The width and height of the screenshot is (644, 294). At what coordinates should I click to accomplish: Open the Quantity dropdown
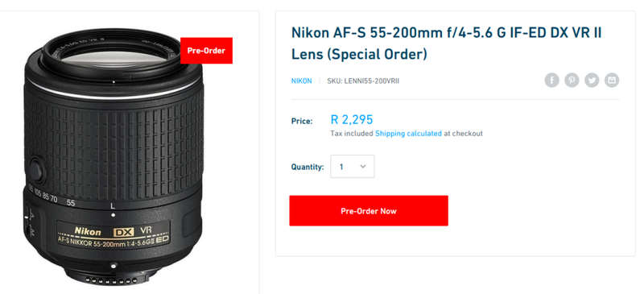click(353, 167)
